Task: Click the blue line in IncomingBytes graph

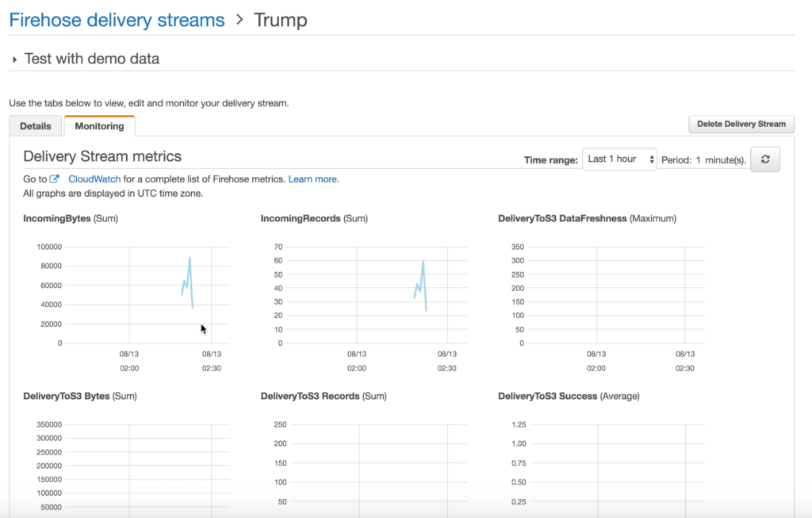Action: pyautogui.click(x=190, y=260)
